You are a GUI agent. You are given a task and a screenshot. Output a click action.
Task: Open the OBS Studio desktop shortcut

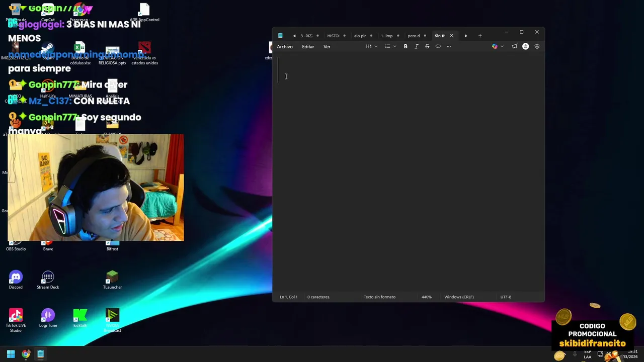click(x=16, y=246)
